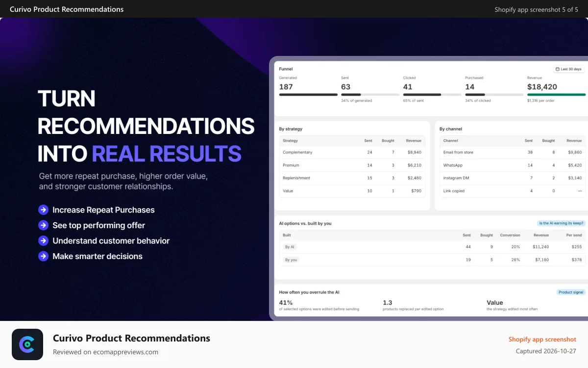Viewport: 588px width, 368px height.
Task: Click the Per send column header
Action: (574, 235)
